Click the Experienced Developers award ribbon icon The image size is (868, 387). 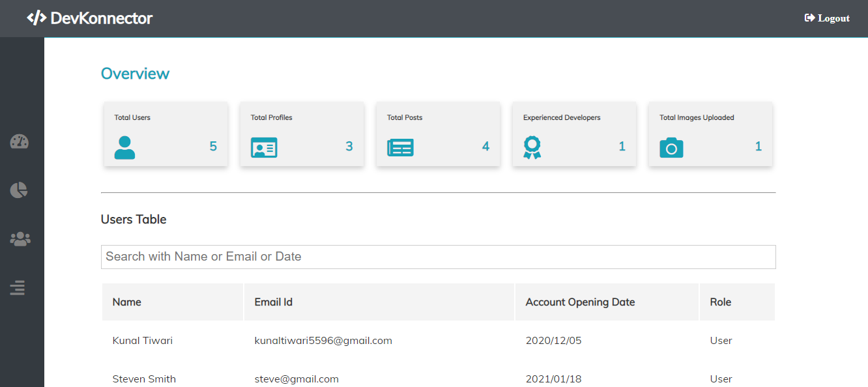532,147
